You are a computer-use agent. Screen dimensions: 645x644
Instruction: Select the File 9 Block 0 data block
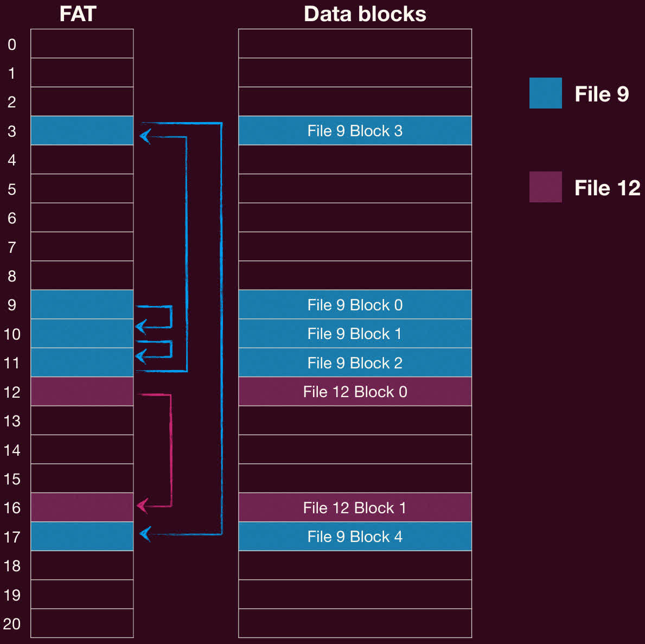click(x=355, y=305)
